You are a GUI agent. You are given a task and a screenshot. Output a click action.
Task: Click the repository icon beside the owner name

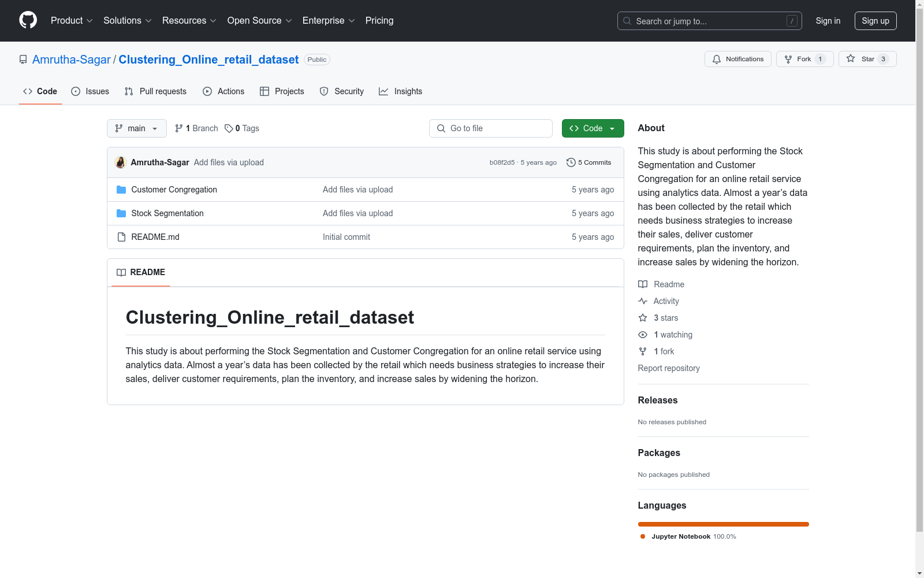coord(23,60)
